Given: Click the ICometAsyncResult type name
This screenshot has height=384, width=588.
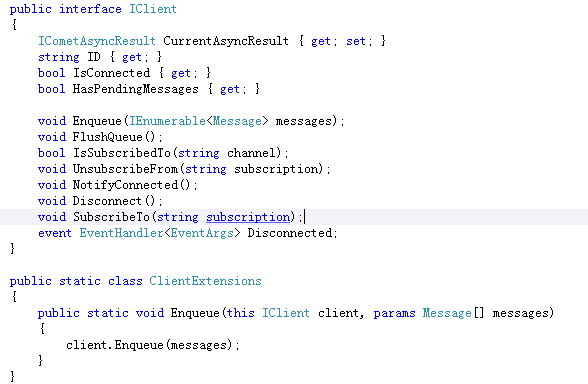Looking at the screenshot, I should [97, 41].
